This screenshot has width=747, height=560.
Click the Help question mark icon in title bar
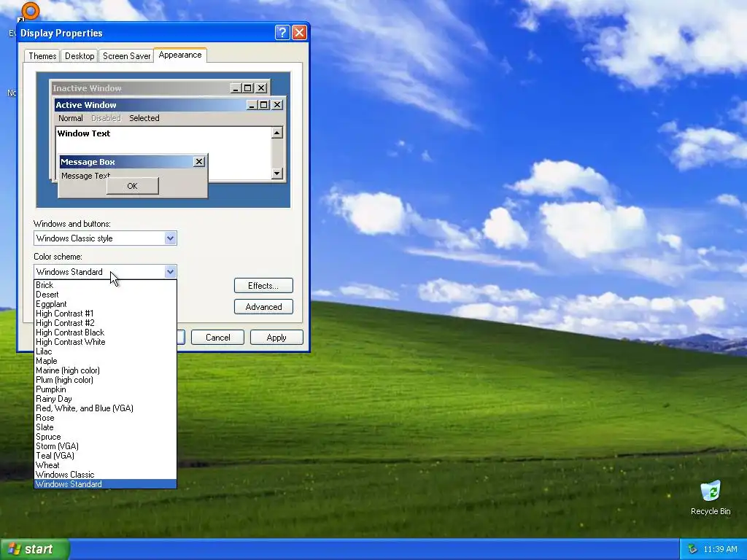coord(282,32)
